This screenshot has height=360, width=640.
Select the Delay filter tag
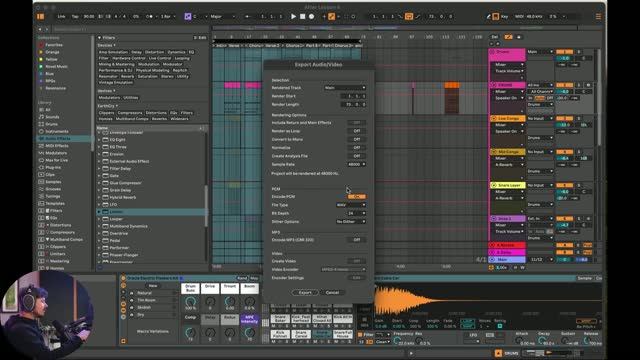pyautogui.click(x=136, y=52)
